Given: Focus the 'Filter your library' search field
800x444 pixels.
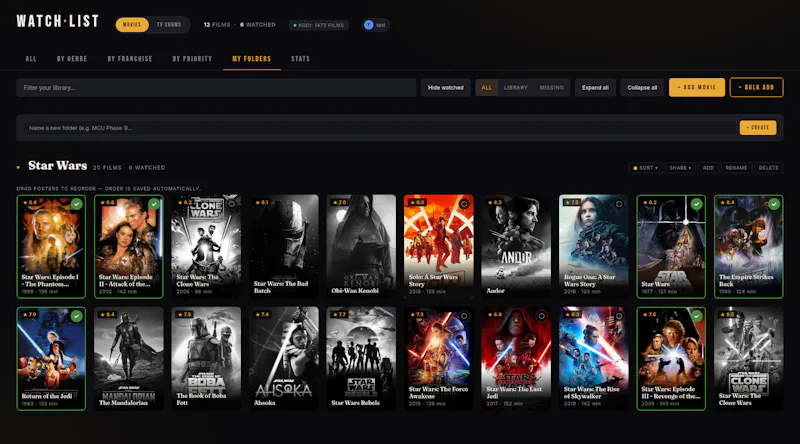Looking at the screenshot, I should 216,88.
